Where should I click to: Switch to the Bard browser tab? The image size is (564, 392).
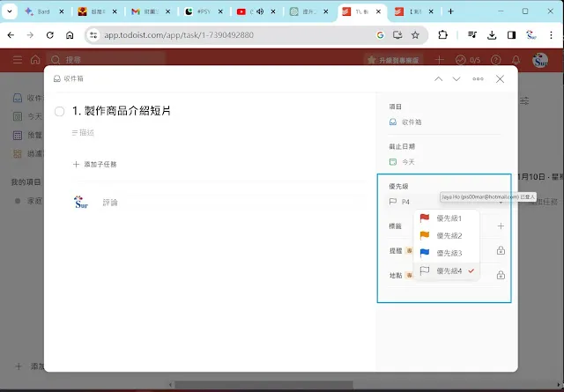click(x=38, y=11)
